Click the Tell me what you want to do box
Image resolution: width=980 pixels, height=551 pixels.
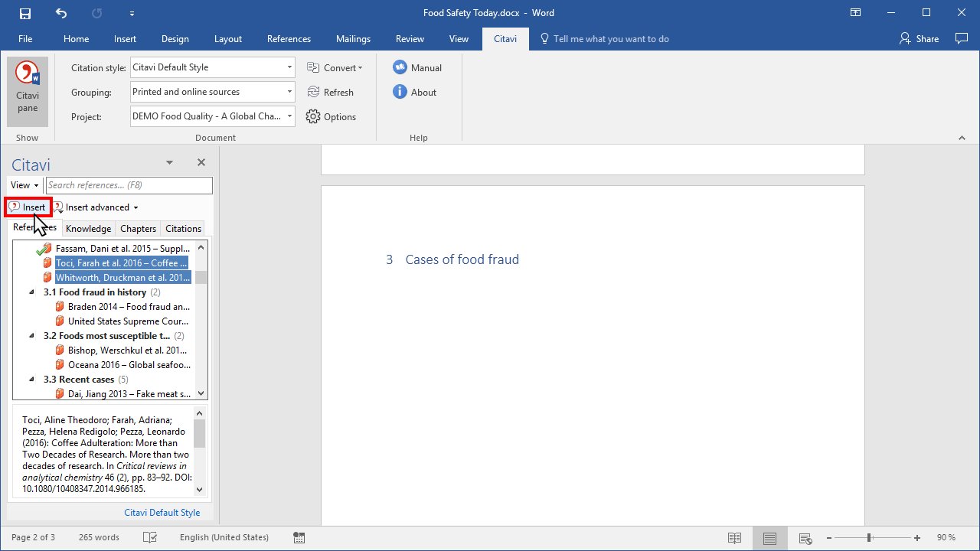pos(605,39)
